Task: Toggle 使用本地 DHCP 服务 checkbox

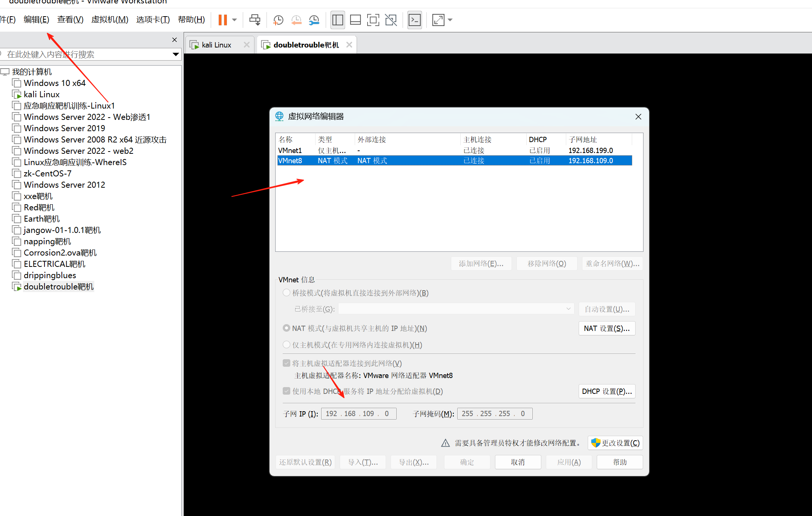Action: [286, 391]
